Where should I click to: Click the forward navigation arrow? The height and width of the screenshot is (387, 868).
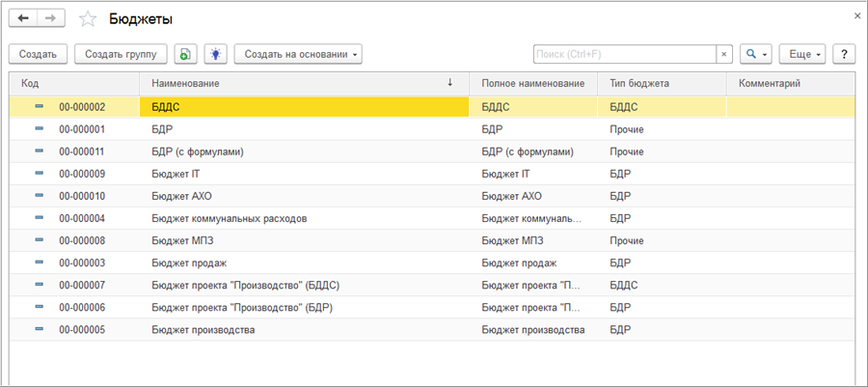click(x=52, y=18)
